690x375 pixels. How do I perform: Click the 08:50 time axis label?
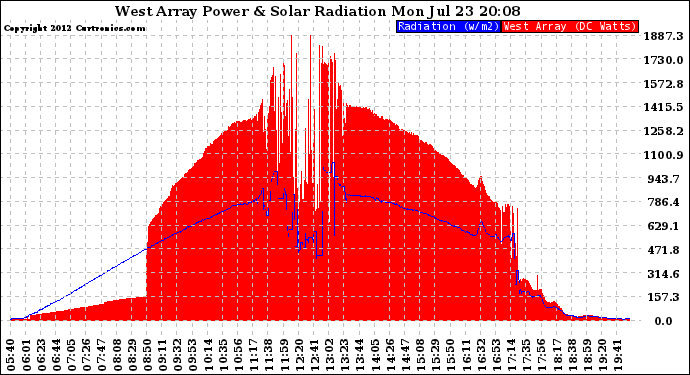(148, 354)
